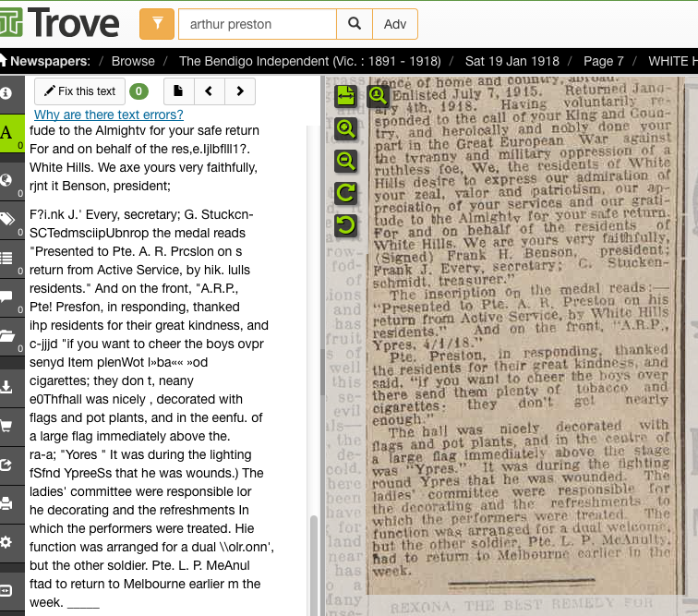Image resolution: width=698 pixels, height=616 pixels.
Task: Click the Fix this text button
Action: [x=79, y=91]
